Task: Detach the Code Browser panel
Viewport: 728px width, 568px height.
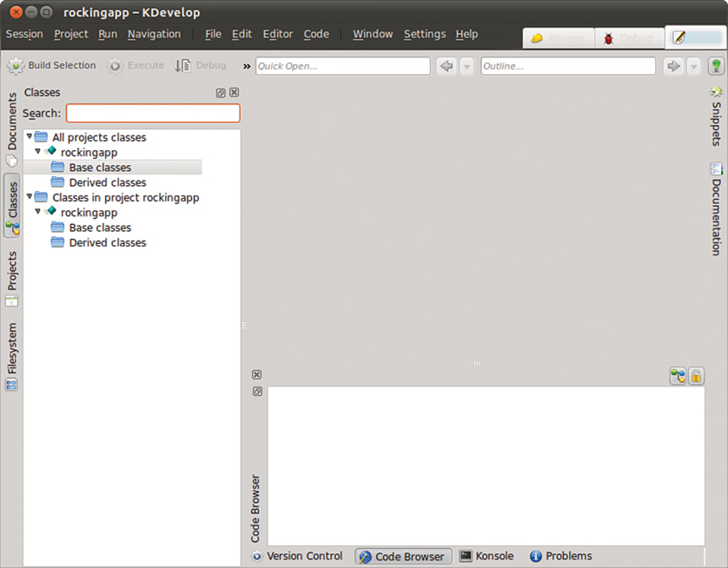Action: point(257,391)
